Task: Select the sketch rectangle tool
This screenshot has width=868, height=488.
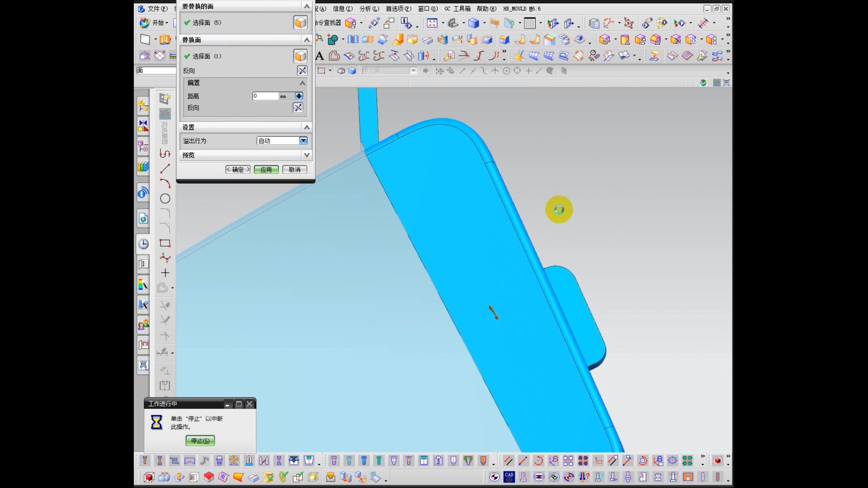Action: [165, 243]
